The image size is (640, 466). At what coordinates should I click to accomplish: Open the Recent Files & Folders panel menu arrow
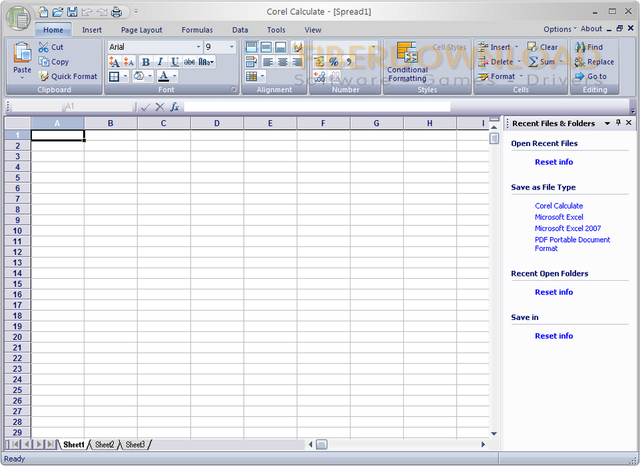[607, 123]
